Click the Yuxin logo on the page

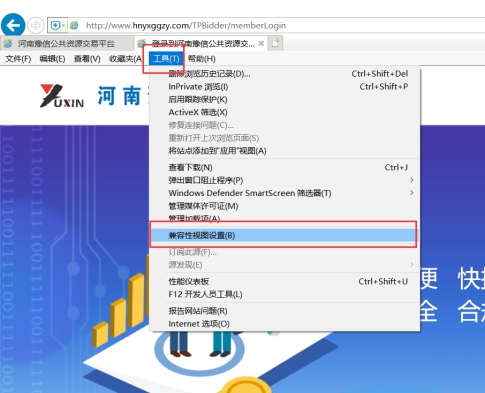pos(62,96)
